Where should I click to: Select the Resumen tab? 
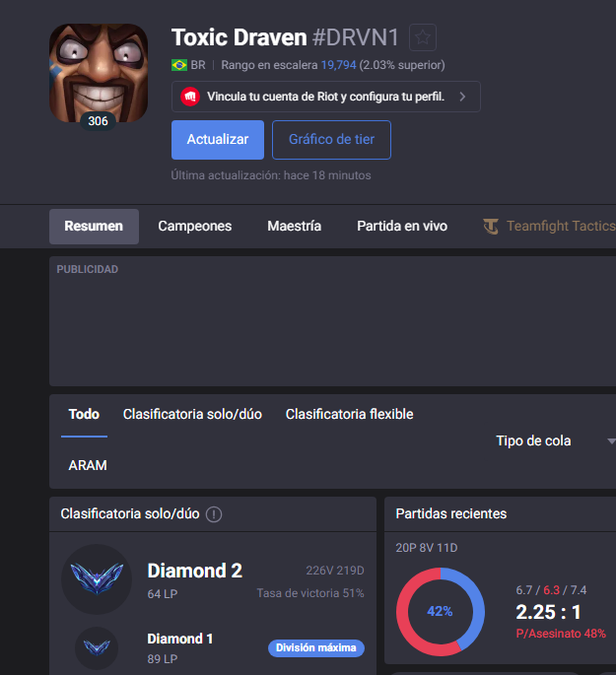(94, 227)
